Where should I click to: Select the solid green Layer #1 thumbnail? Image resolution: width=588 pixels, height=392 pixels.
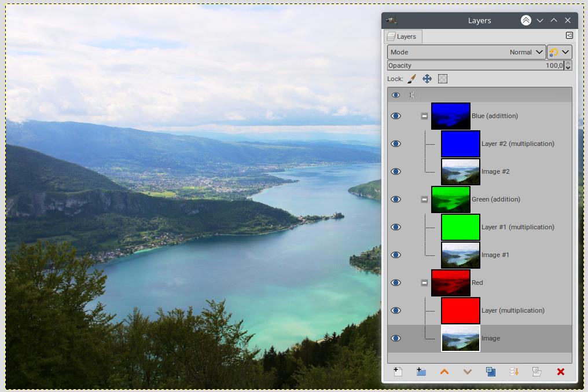pos(461,227)
